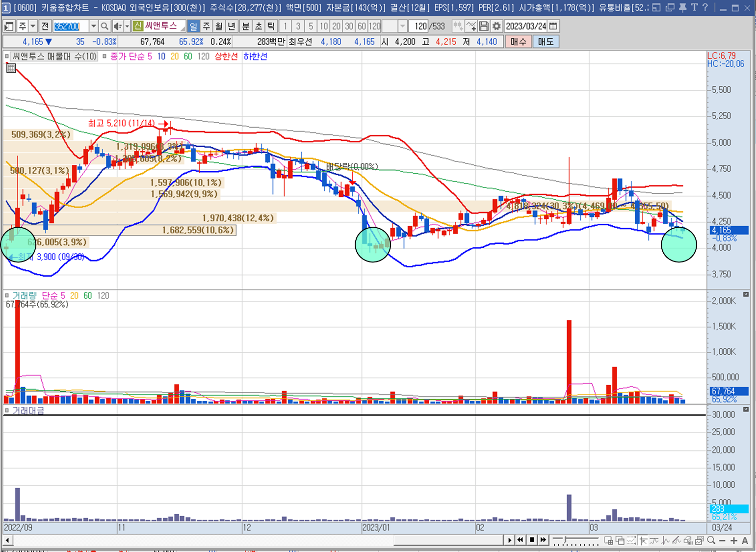756x552 pixels.
Task: Click the 최우선 label in quote bar
Action: pos(300,42)
